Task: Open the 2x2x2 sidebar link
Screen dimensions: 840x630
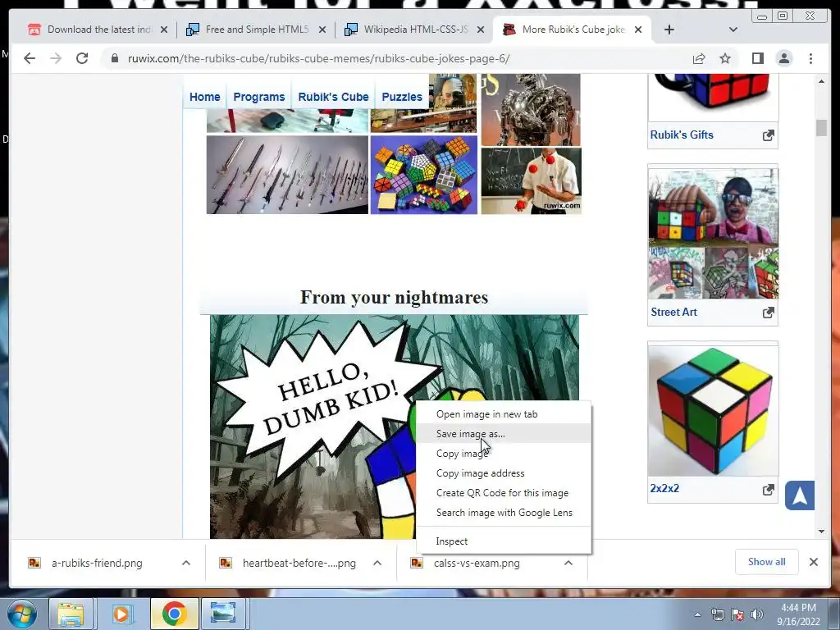Action: [664, 489]
